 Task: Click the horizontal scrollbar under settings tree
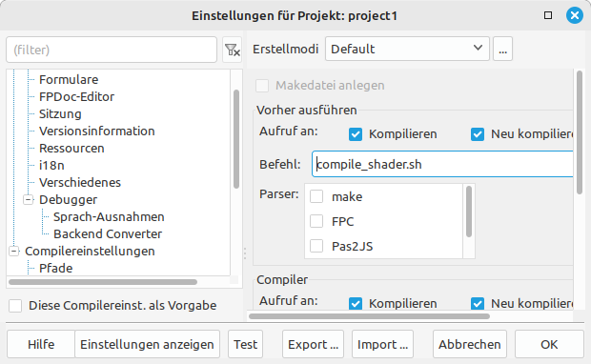tap(103, 282)
